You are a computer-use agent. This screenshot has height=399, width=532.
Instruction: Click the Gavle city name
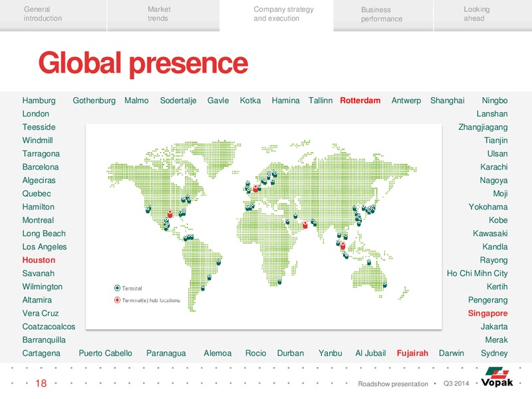click(218, 100)
